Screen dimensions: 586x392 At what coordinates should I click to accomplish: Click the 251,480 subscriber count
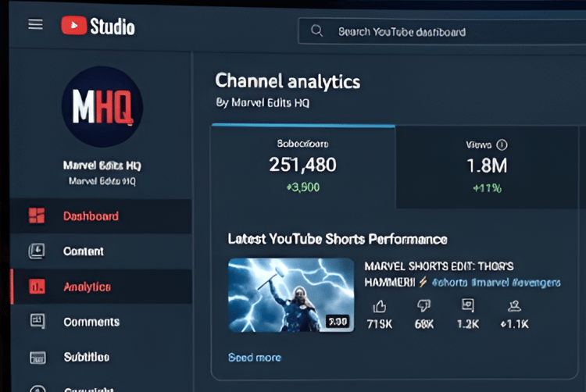point(302,165)
